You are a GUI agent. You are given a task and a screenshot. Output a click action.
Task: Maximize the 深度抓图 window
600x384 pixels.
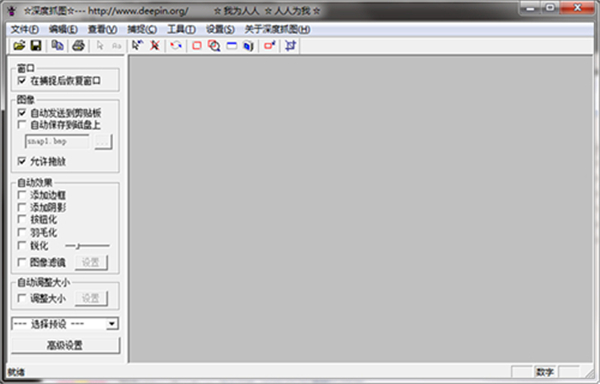pos(550,8)
